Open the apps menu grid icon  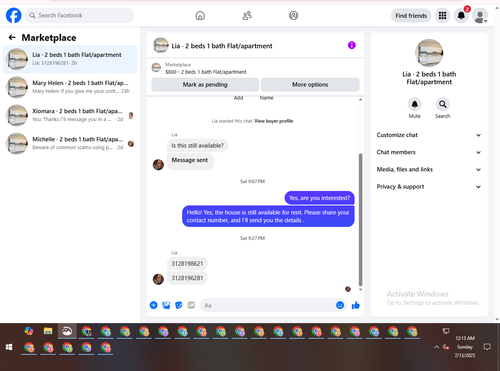click(x=442, y=15)
